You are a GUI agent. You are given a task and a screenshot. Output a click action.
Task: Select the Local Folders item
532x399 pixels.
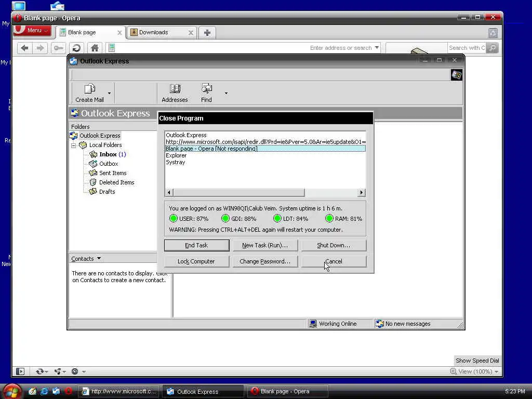(105, 145)
